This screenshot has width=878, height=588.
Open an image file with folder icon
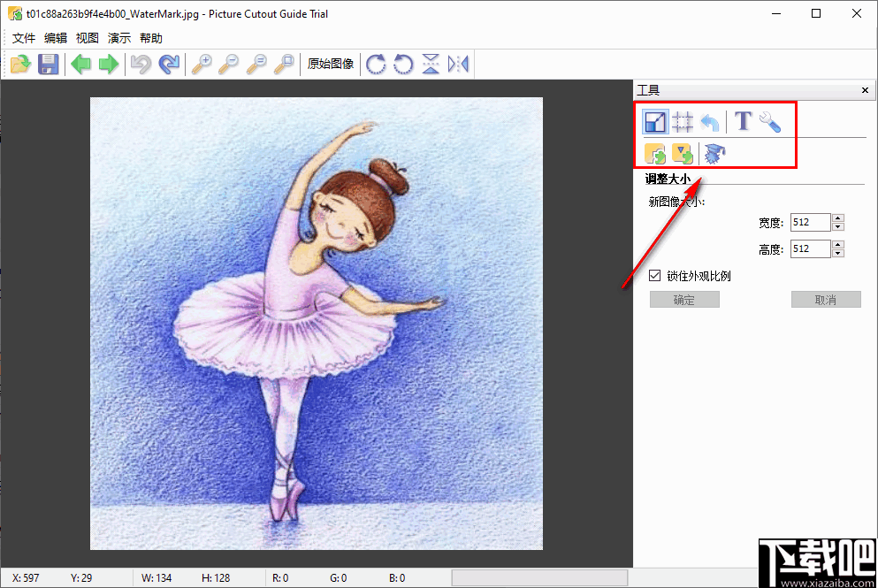point(20,64)
